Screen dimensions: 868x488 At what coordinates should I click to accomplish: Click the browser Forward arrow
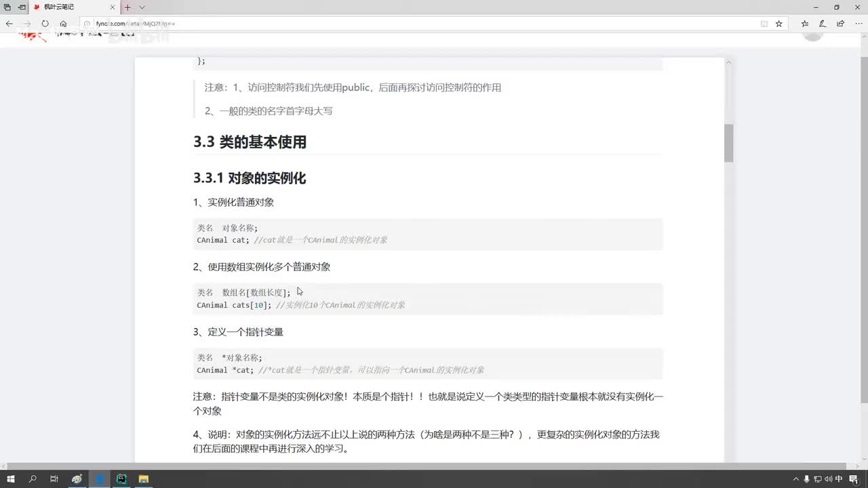(x=27, y=23)
